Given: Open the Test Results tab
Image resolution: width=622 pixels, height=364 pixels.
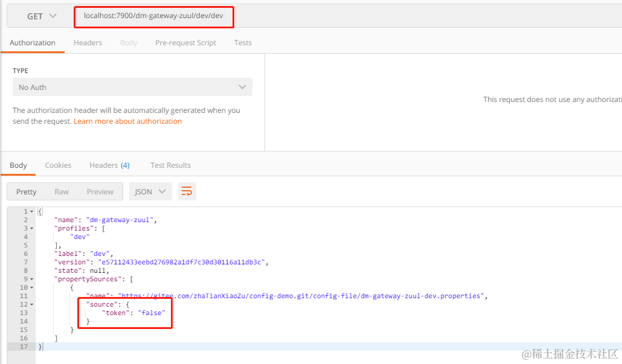Looking at the screenshot, I should tap(170, 165).
